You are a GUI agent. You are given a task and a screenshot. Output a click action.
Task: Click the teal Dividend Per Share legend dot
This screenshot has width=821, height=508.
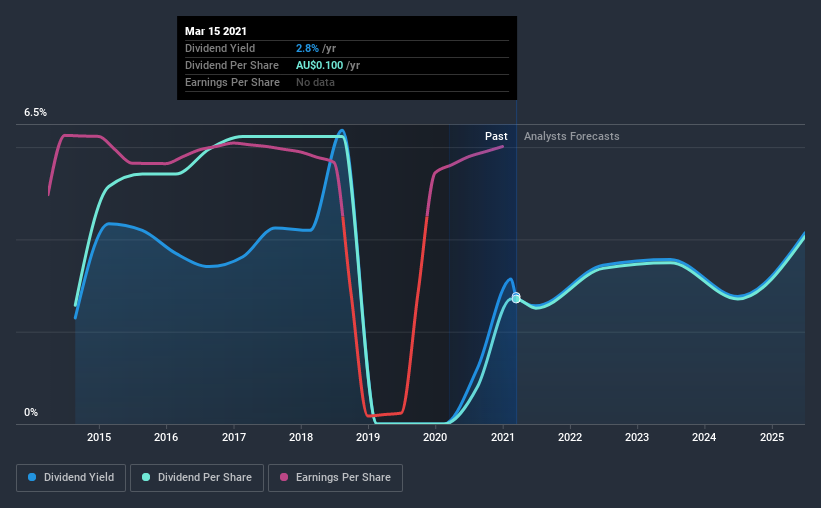pyautogui.click(x=146, y=477)
